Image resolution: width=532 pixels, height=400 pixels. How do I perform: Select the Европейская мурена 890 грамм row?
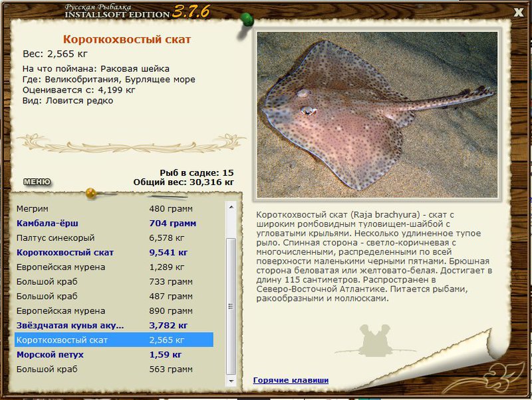pyautogui.click(x=114, y=311)
